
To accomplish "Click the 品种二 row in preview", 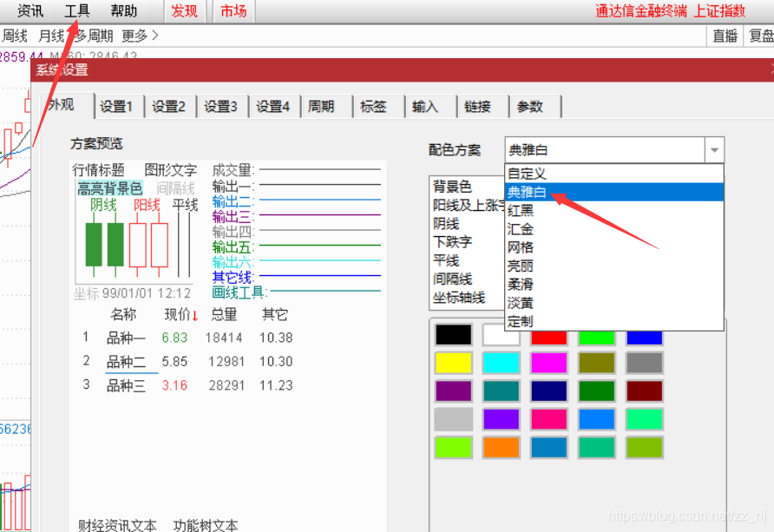I will 188,361.
